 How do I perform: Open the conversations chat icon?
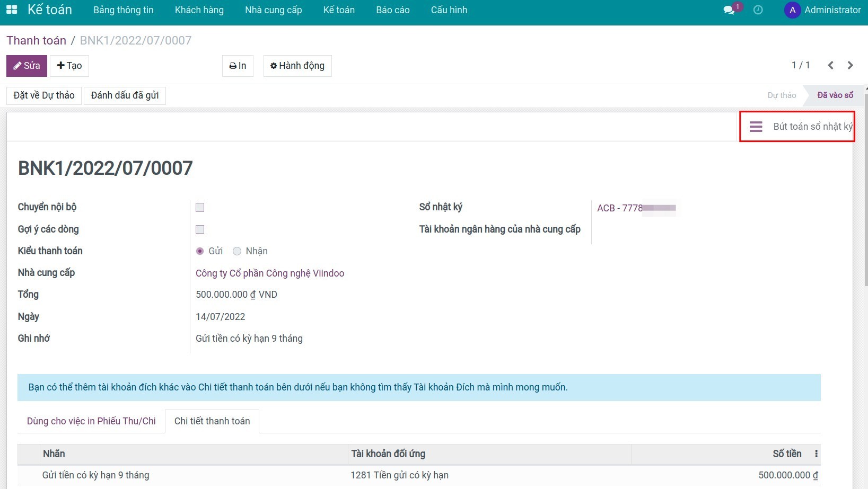(x=729, y=10)
